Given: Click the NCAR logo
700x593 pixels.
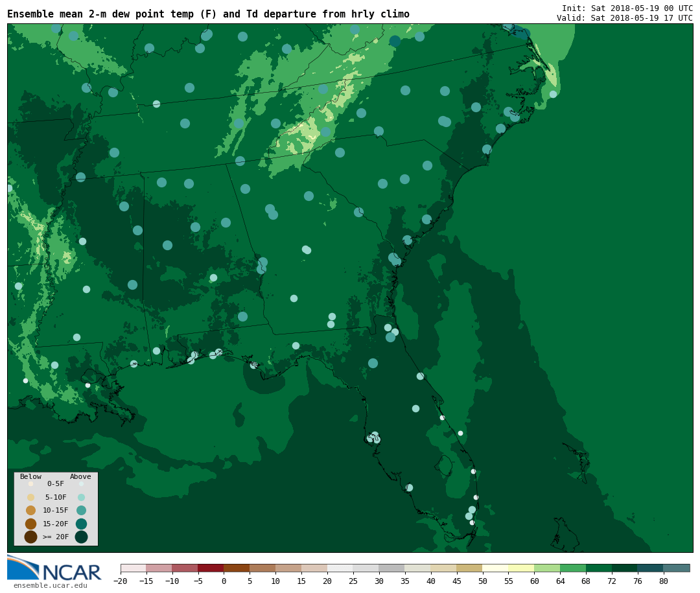Looking at the screenshot, I should point(54,568).
